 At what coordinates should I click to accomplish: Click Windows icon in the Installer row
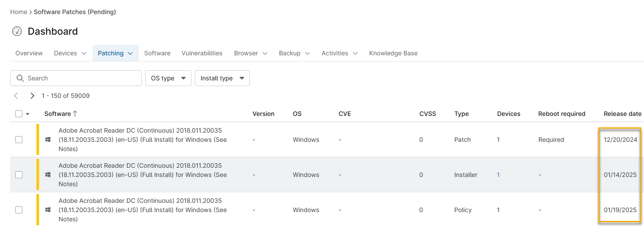(x=48, y=175)
